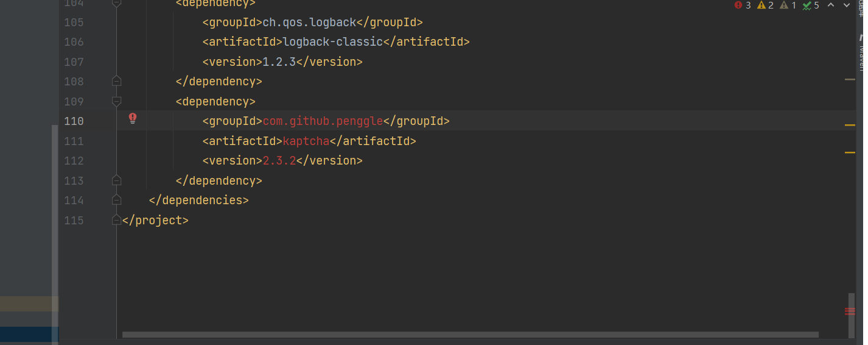This screenshot has width=868, height=345.
Task: Click the yellow stripe marker beside line 110
Action: pyautogui.click(x=850, y=125)
